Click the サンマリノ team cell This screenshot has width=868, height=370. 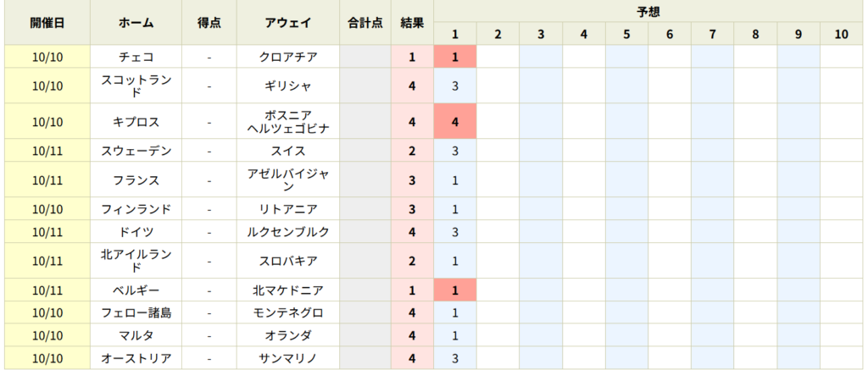(288, 358)
